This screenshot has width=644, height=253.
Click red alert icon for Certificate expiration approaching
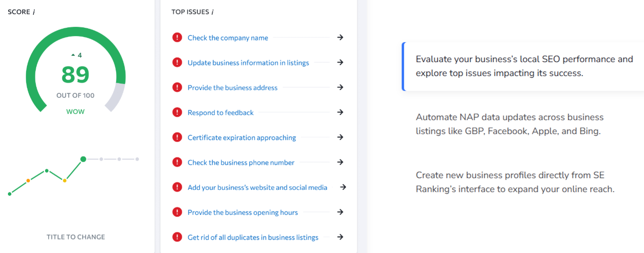[177, 137]
